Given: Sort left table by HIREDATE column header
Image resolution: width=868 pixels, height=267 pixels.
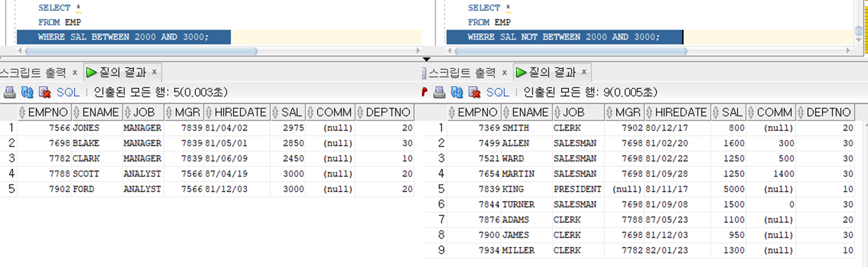Looking at the screenshot, I should tap(236, 112).
